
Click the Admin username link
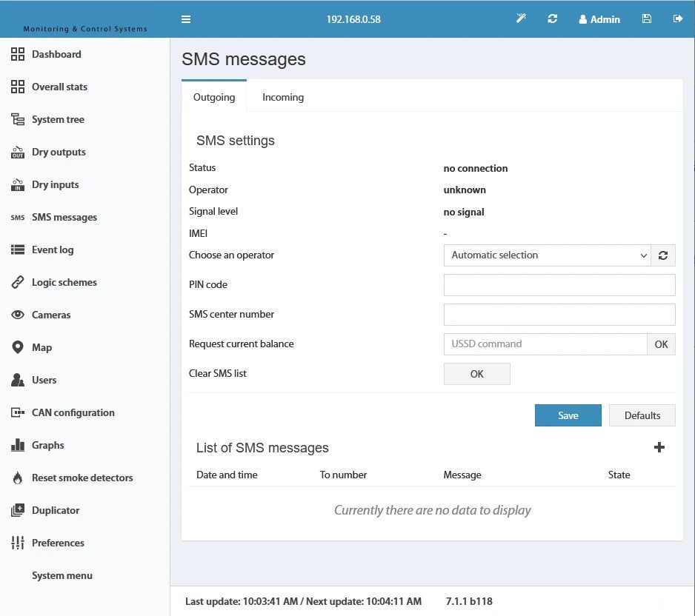pos(605,19)
